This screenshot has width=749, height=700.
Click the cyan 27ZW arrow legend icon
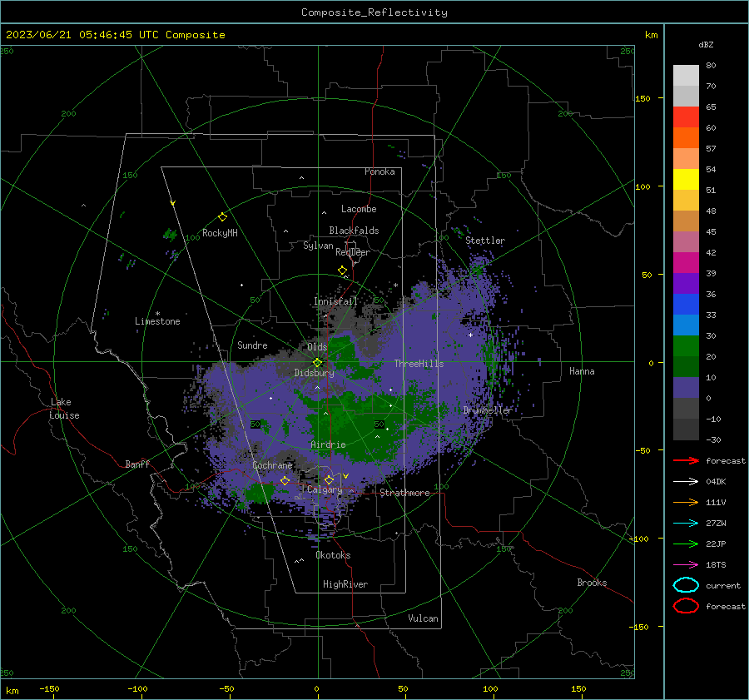(686, 524)
